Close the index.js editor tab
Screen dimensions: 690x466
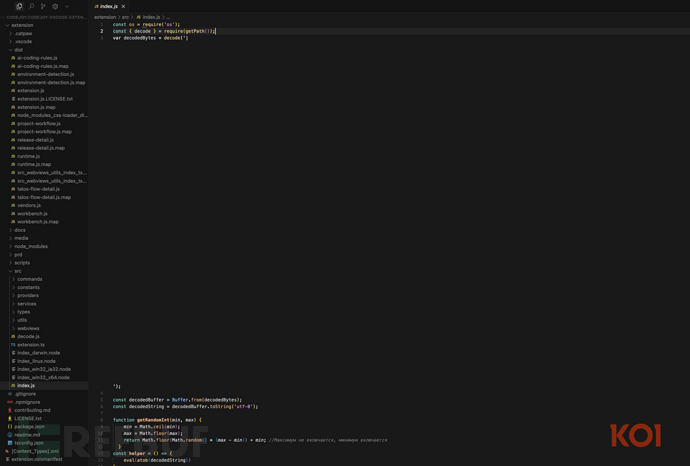coord(125,6)
